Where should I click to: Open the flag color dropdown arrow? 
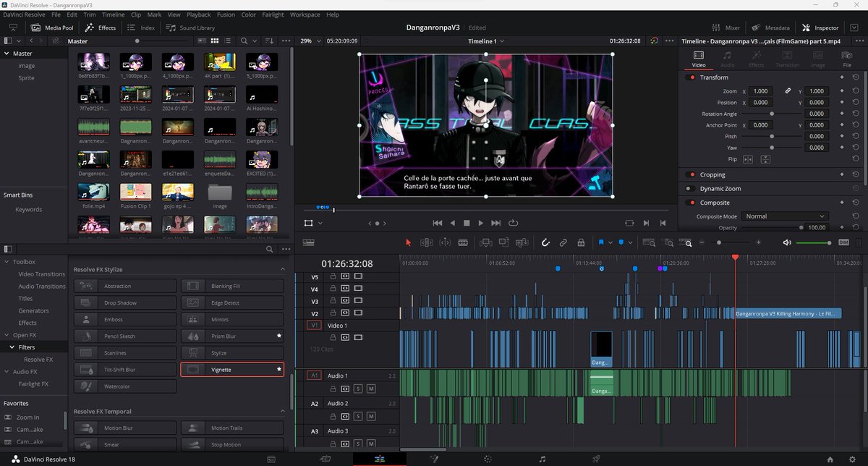click(610, 242)
